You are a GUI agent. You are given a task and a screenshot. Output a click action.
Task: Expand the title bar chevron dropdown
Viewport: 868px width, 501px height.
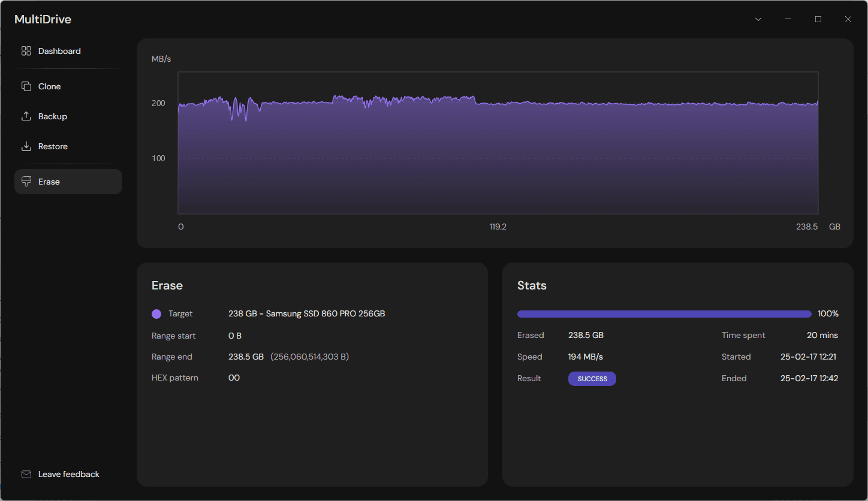(x=758, y=19)
